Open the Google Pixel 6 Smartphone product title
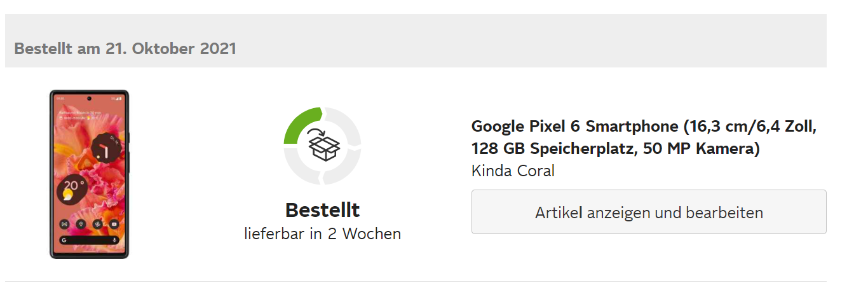Screen dimensions: 868x285 pos(643,137)
